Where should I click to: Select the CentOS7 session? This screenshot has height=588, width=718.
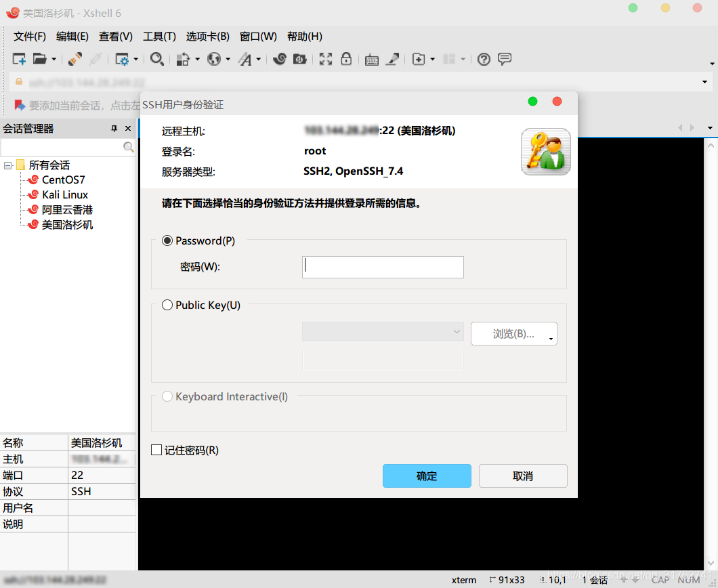tap(63, 180)
